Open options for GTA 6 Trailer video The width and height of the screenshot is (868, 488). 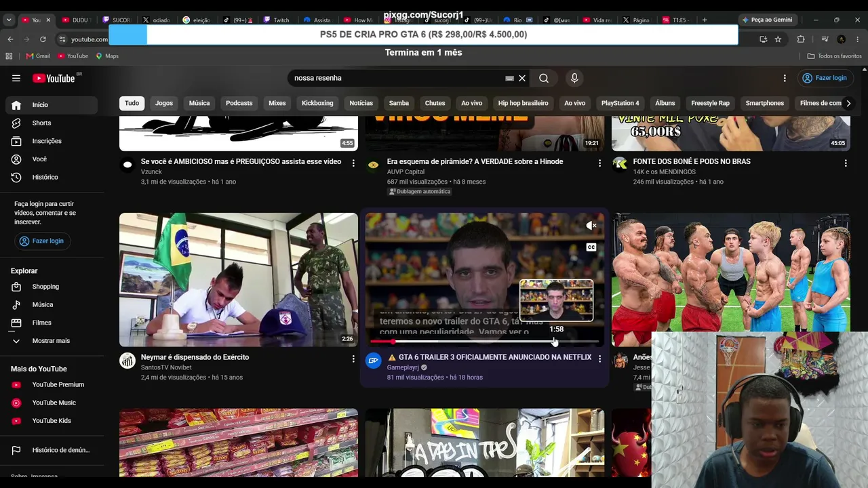point(599,359)
